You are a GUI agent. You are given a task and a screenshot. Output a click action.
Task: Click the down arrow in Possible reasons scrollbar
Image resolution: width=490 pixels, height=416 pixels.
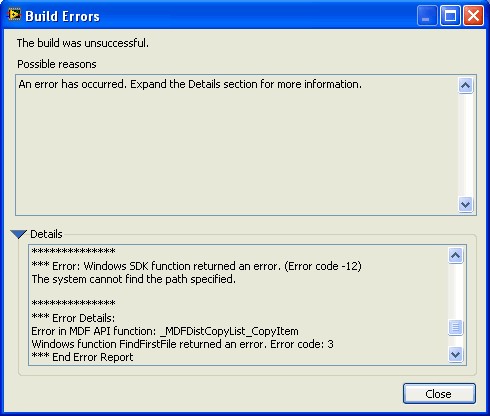coord(465,204)
